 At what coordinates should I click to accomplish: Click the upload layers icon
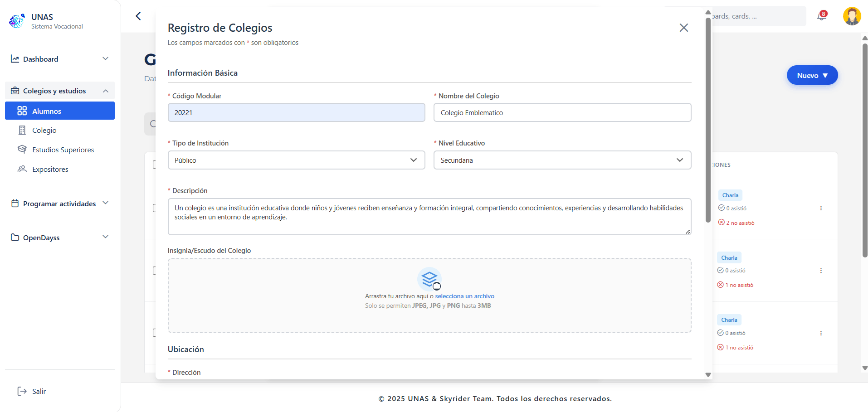click(x=429, y=279)
